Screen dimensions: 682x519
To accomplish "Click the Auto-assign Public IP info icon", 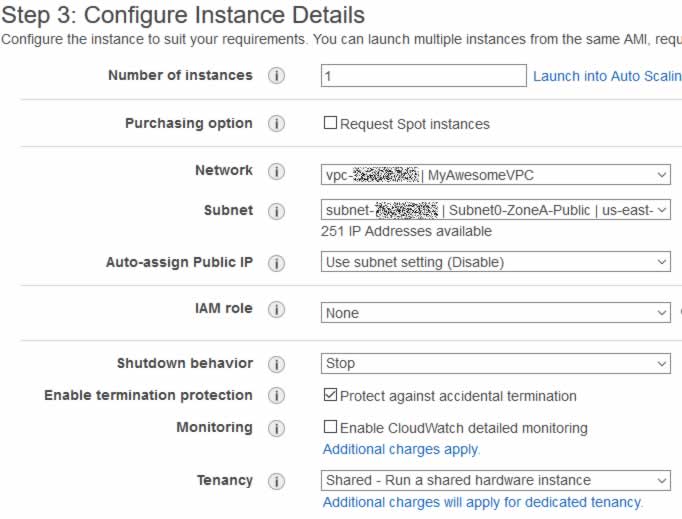I will coord(276,263).
